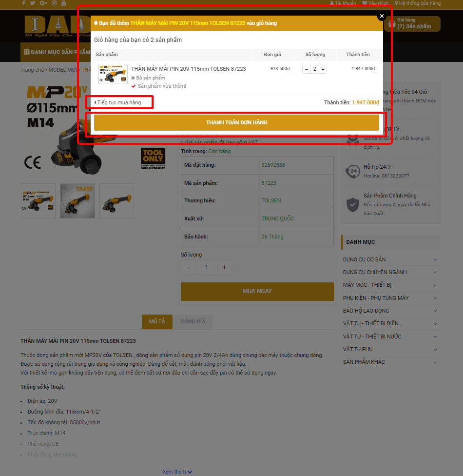
Task: Switch to MÔ TẢ tab
Action: point(157,321)
